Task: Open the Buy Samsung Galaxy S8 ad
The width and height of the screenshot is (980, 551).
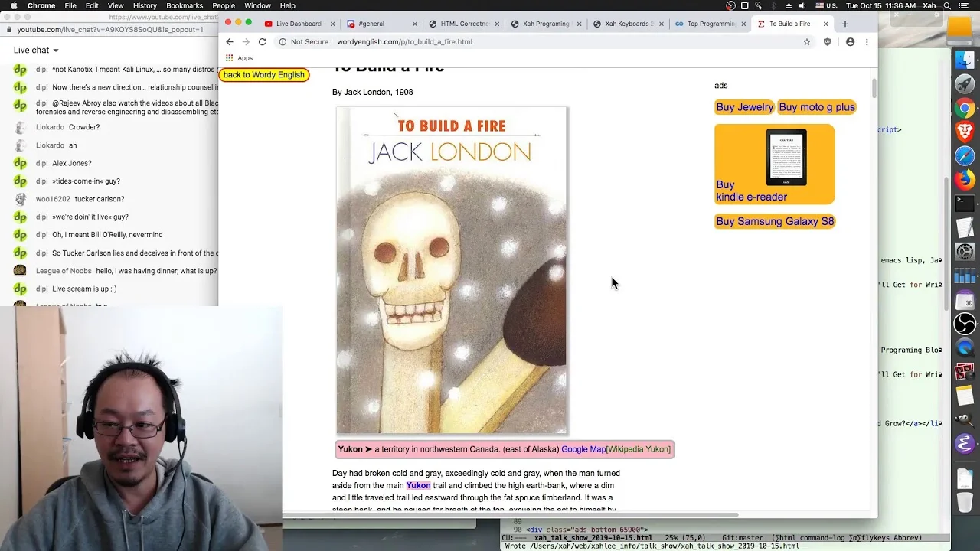Action: point(775,222)
